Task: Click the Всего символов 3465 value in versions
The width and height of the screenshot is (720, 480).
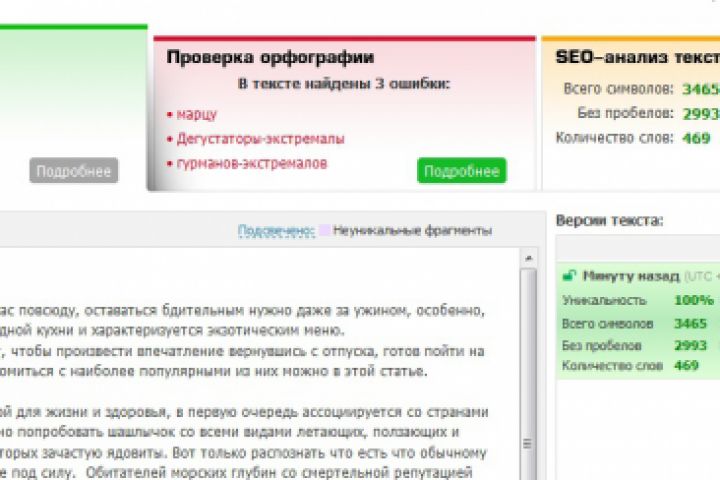Action: (690, 323)
